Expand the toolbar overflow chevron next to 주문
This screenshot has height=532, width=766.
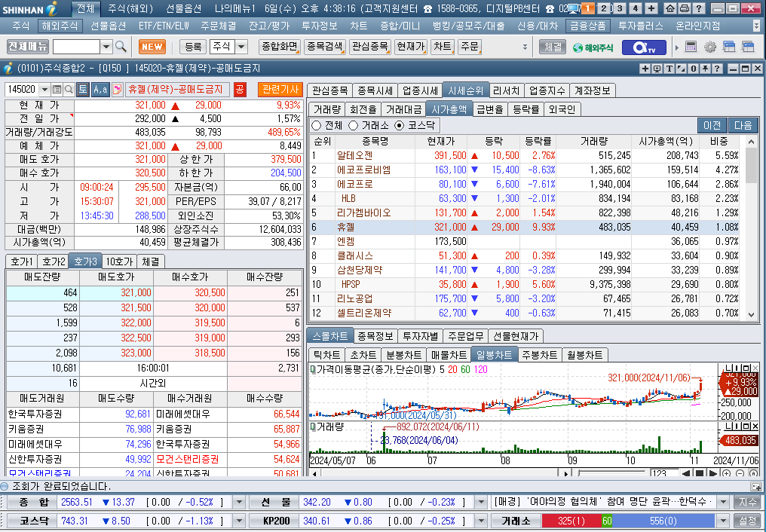click(525, 47)
